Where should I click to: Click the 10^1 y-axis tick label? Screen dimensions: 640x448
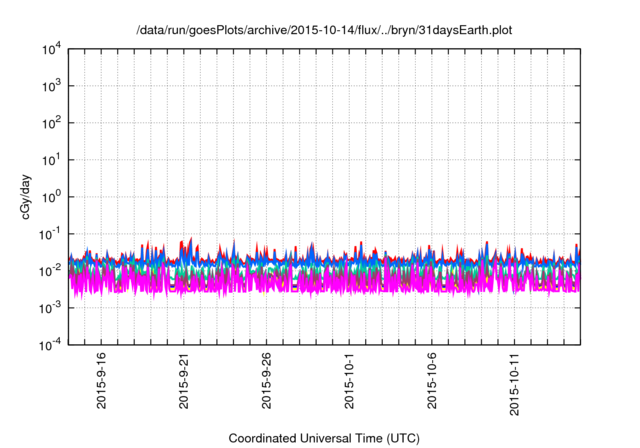click(x=51, y=160)
